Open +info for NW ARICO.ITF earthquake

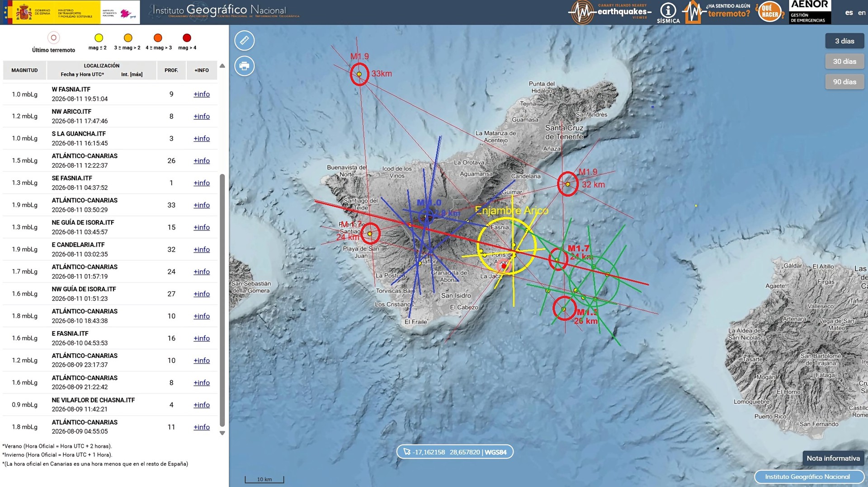coord(202,116)
